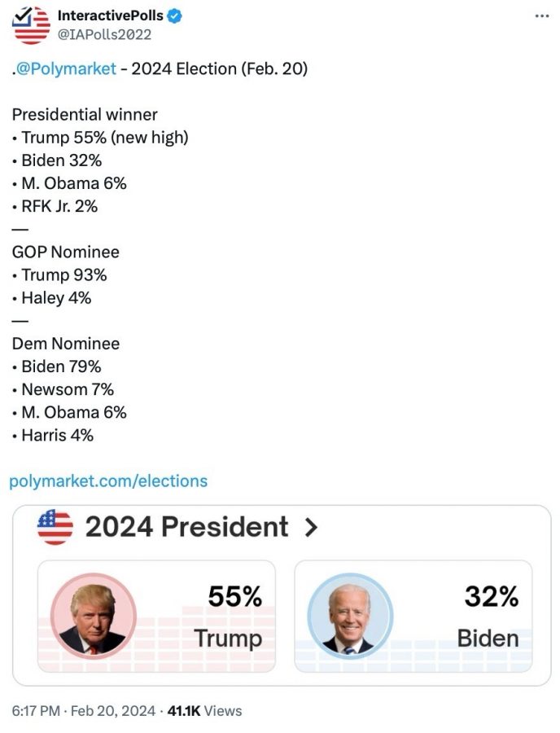Open the @Polymarket mention

(65, 69)
